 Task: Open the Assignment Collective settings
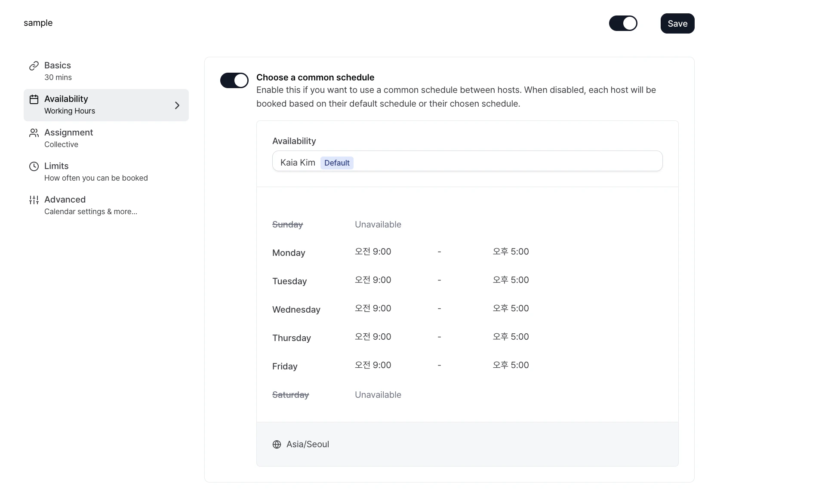point(68,132)
